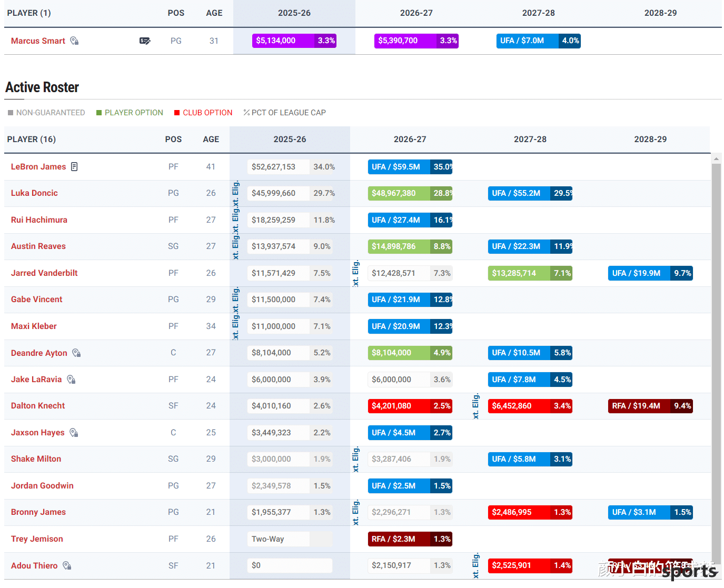Click the icon beside Marcus Smart's name

point(74,41)
